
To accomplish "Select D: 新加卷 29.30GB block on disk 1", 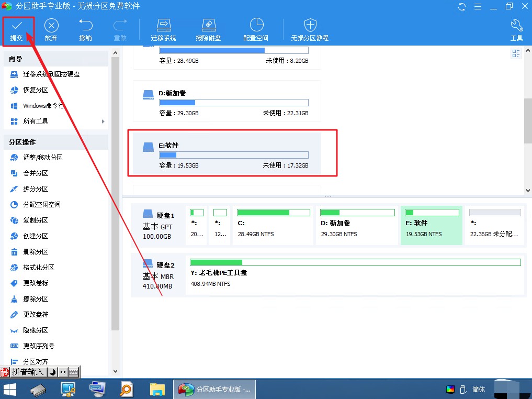I will click(x=357, y=225).
